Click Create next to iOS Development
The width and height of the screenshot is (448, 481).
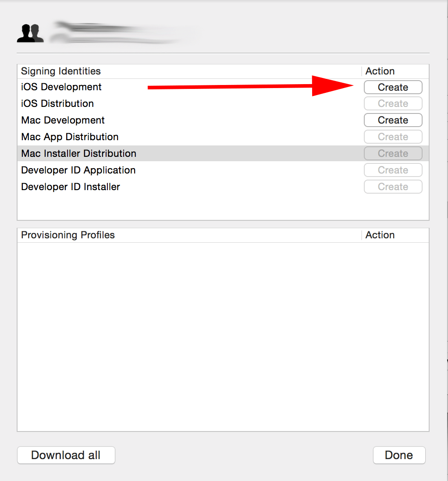(393, 87)
